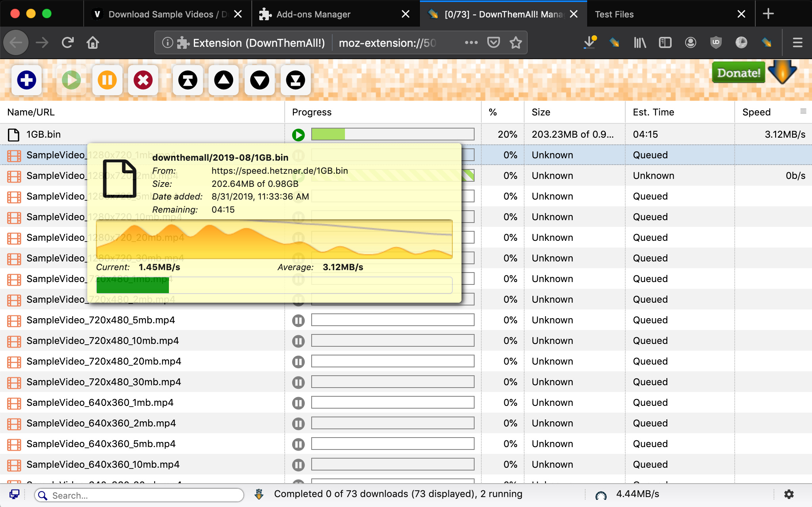Click DownThemAll mascot icon in status bar
The image size is (812, 507).
click(259, 494)
